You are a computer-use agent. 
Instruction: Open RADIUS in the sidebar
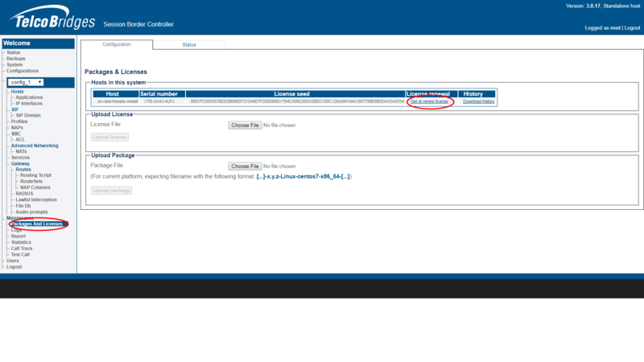[24, 194]
